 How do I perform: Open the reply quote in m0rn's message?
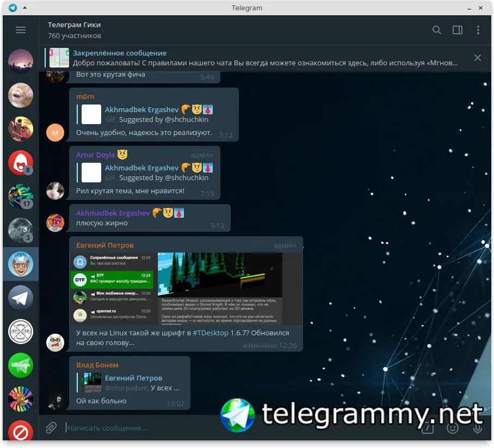145,114
